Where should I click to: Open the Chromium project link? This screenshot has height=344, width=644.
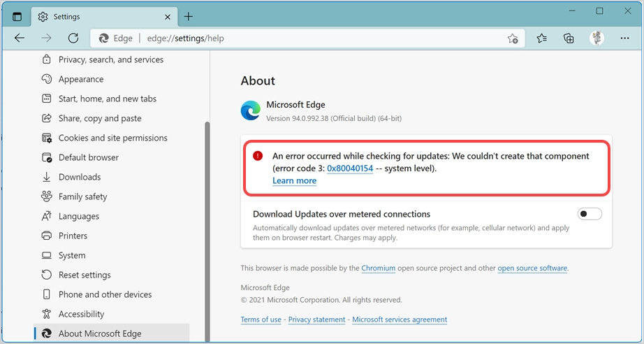(378, 268)
